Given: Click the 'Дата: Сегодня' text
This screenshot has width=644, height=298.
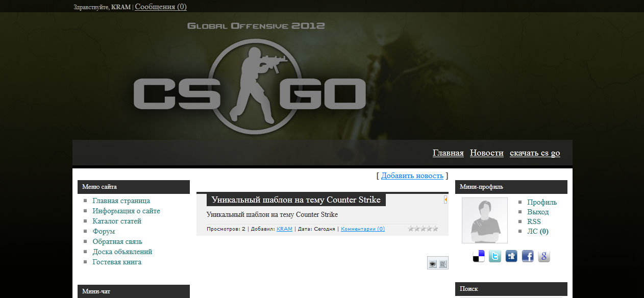Looking at the screenshot, I should [316, 229].
